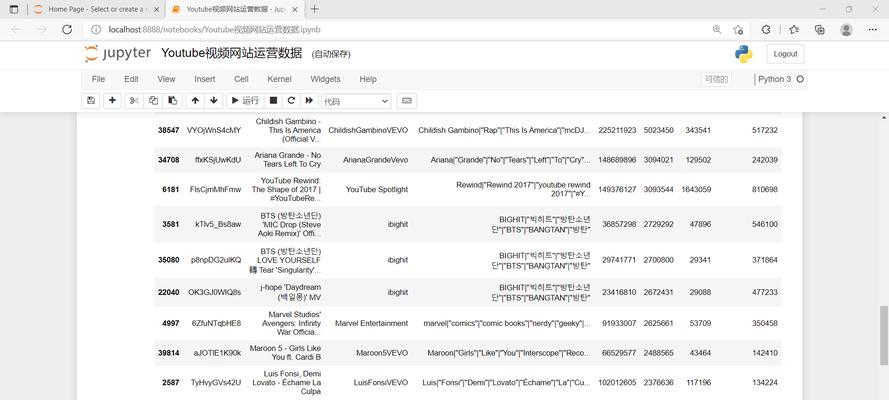Click the page vertical scrollbar thumb
This screenshot has width=889, height=400.
click(884, 335)
